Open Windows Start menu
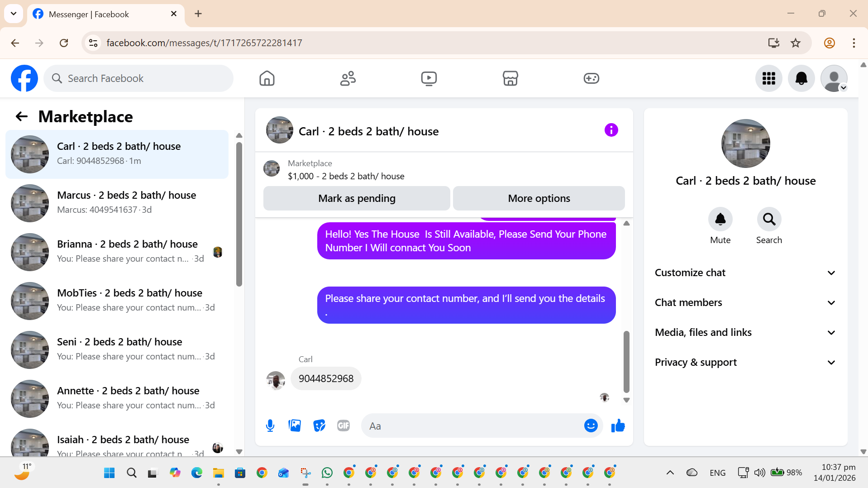The image size is (868, 488). click(x=109, y=473)
